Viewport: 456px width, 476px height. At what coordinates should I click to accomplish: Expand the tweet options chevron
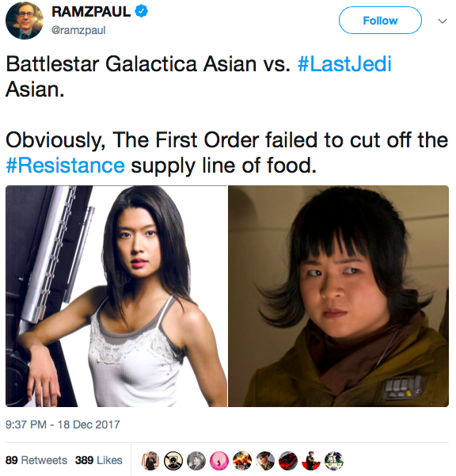443,21
